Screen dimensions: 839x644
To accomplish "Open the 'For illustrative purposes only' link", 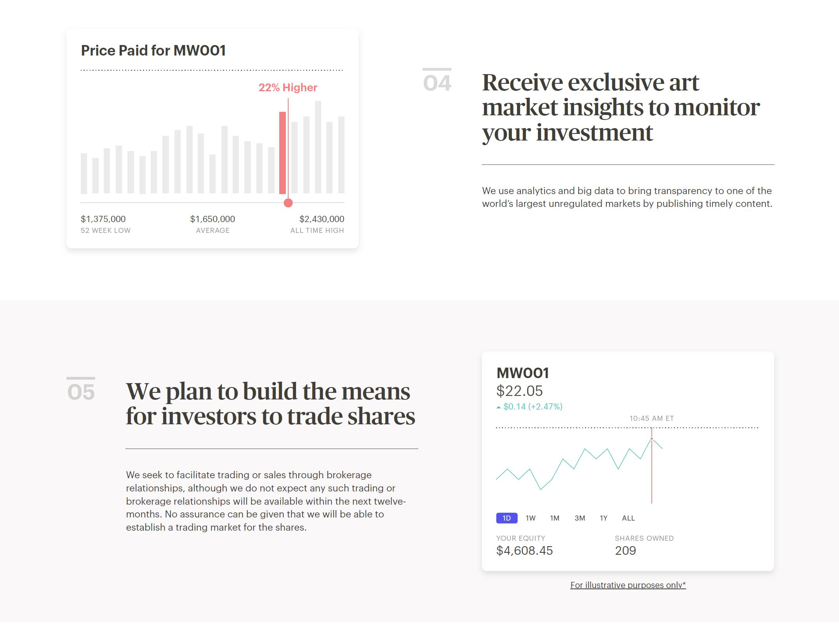I will coord(628,585).
